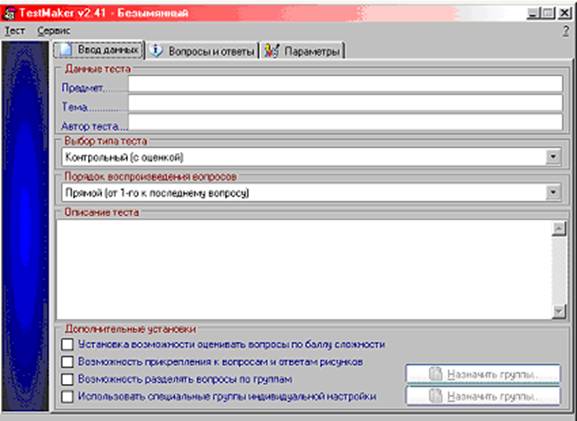This screenshot has width=577, height=421.
Task: Expand the Выбор типа теста dropdown arrow
Action: (x=553, y=157)
